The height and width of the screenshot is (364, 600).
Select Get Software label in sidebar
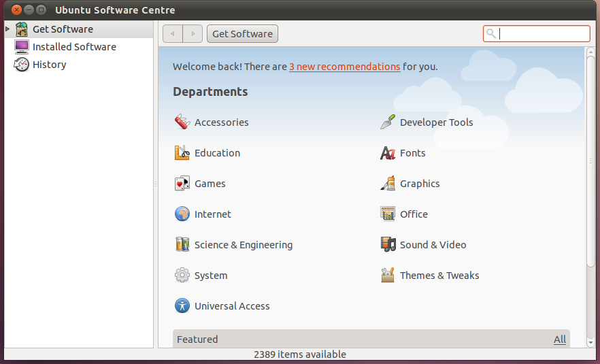tap(63, 29)
